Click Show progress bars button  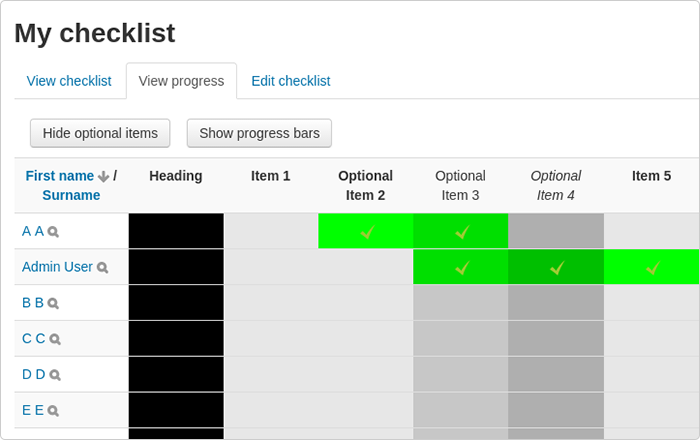point(259,133)
